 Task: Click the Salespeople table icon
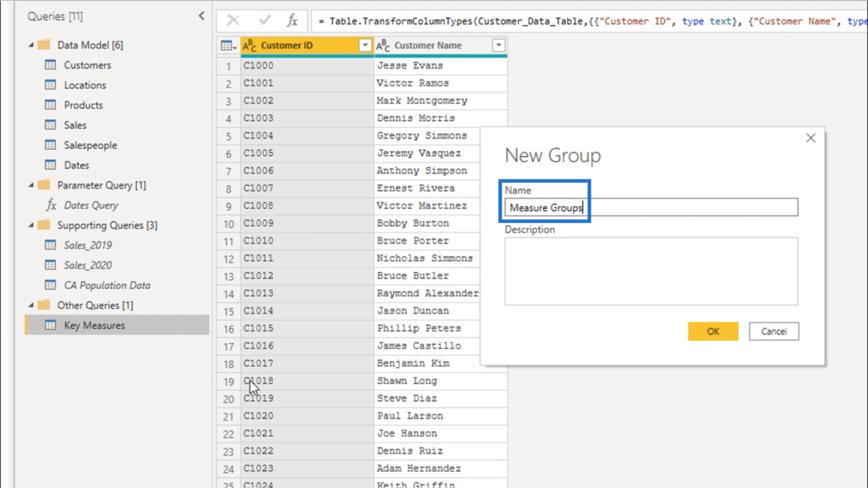click(50, 145)
